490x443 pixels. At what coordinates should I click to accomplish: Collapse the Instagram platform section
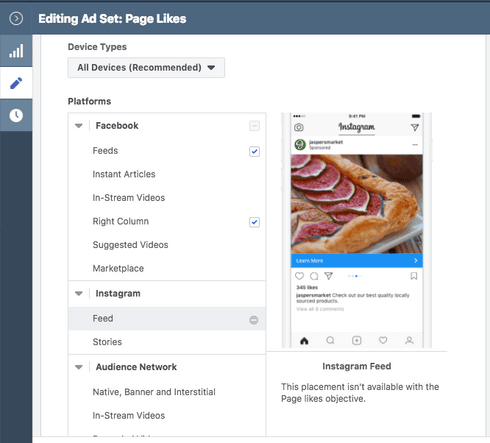[x=79, y=294]
